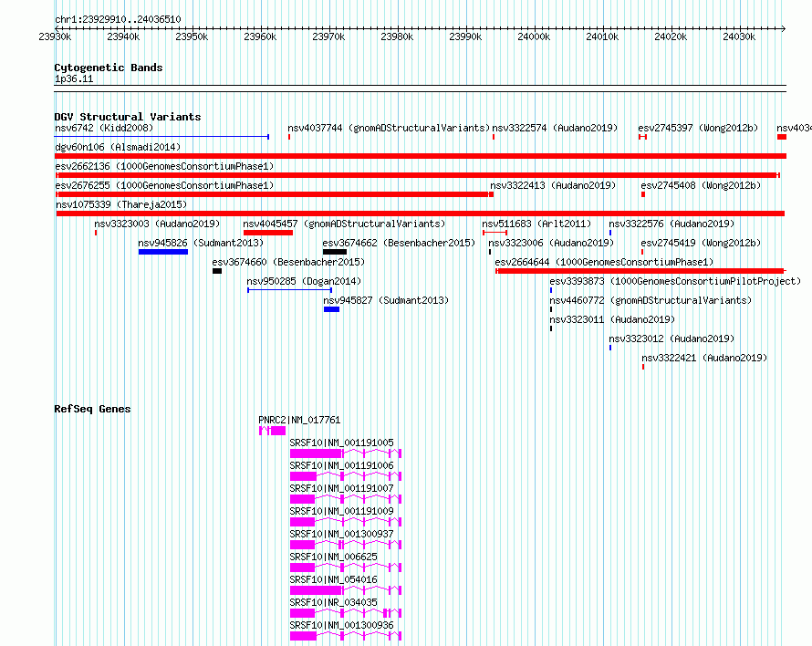Click the red nsv4045457 variant bar
The height and width of the screenshot is (646, 812).
tap(268, 233)
